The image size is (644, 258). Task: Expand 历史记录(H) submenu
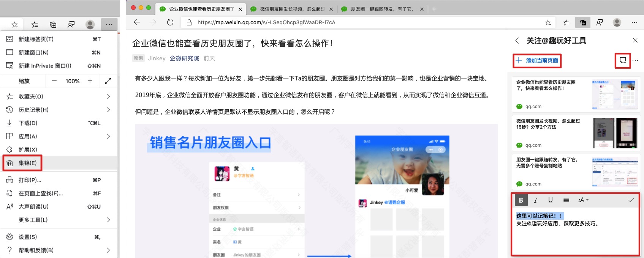point(59,110)
